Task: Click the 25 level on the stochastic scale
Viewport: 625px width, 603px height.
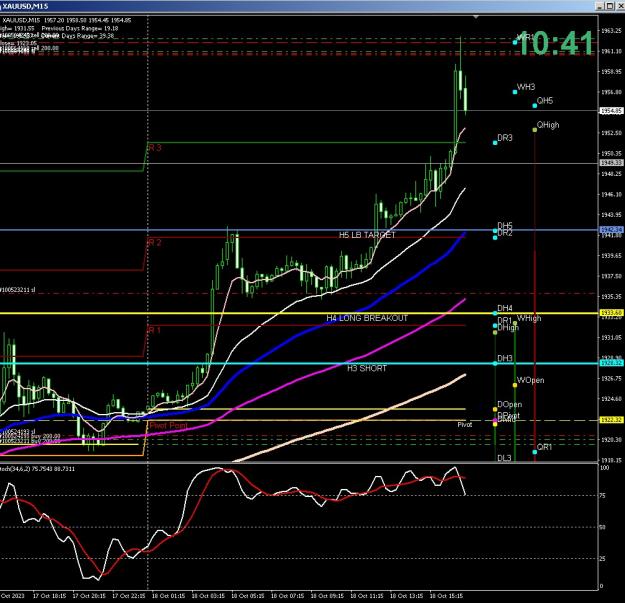Action: [x=603, y=559]
